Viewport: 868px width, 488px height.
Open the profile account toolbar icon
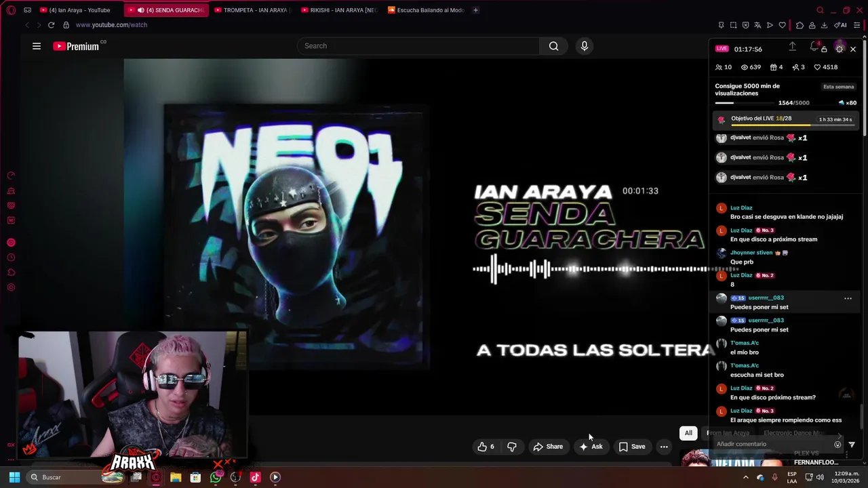click(812, 25)
